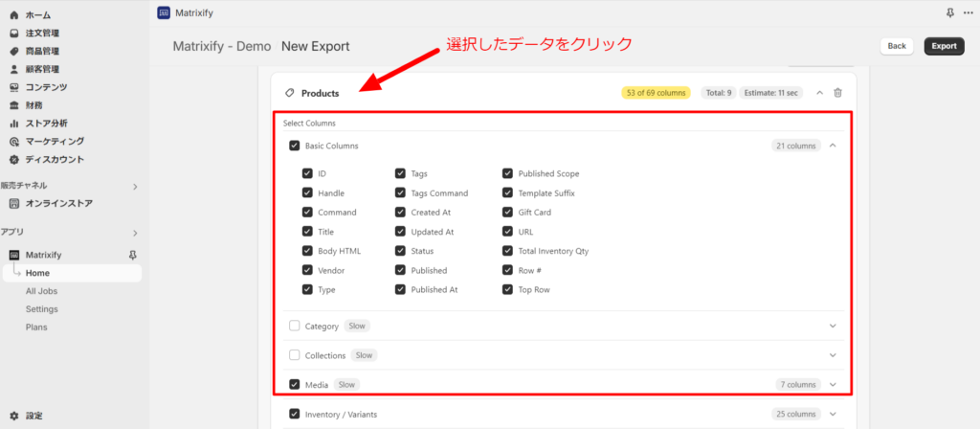
Task: Click the 注文管理 orders icon
Action: click(x=14, y=34)
